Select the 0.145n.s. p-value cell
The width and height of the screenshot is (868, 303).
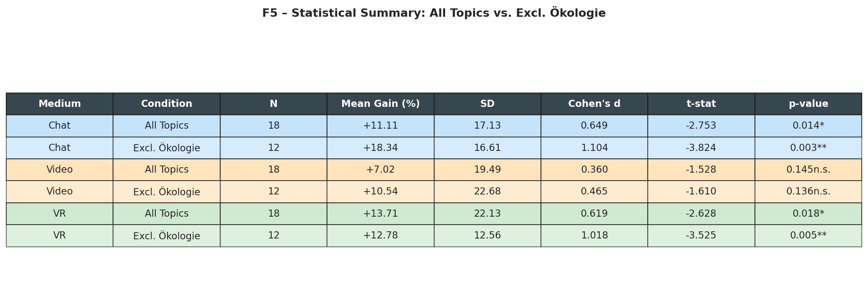808,170
